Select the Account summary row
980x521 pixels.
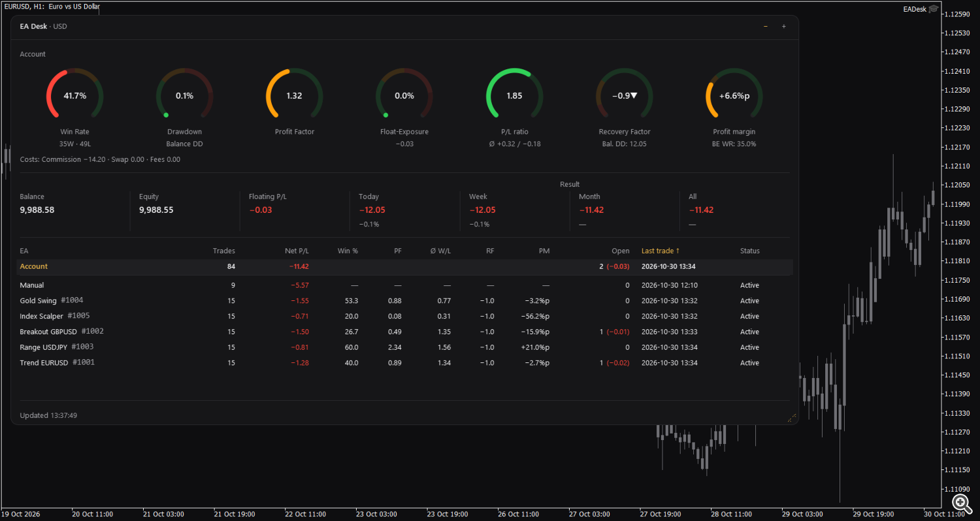404,266
